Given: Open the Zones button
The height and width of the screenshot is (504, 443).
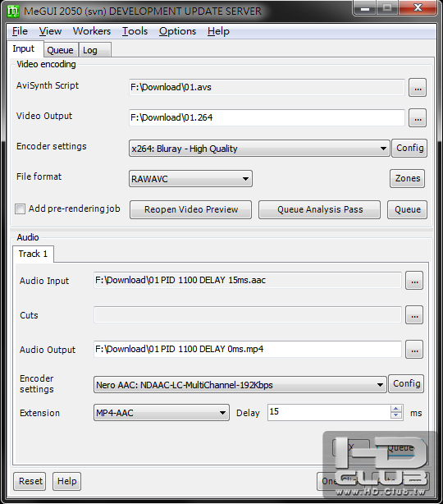Looking at the screenshot, I should [x=408, y=178].
